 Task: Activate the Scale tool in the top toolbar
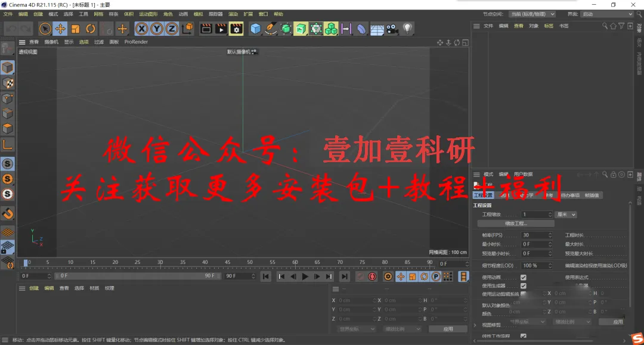[75, 29]
